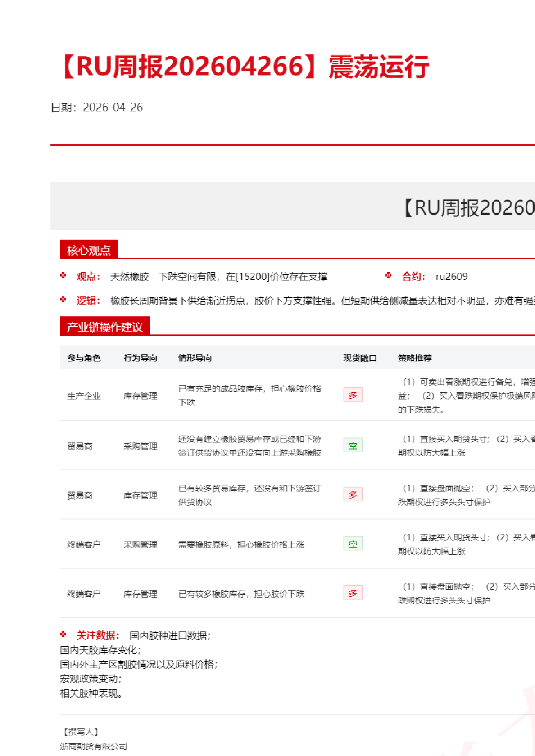Click the 核心观点 section header
535x756 pixels.
pyautogui.click(x=89, y=250)
